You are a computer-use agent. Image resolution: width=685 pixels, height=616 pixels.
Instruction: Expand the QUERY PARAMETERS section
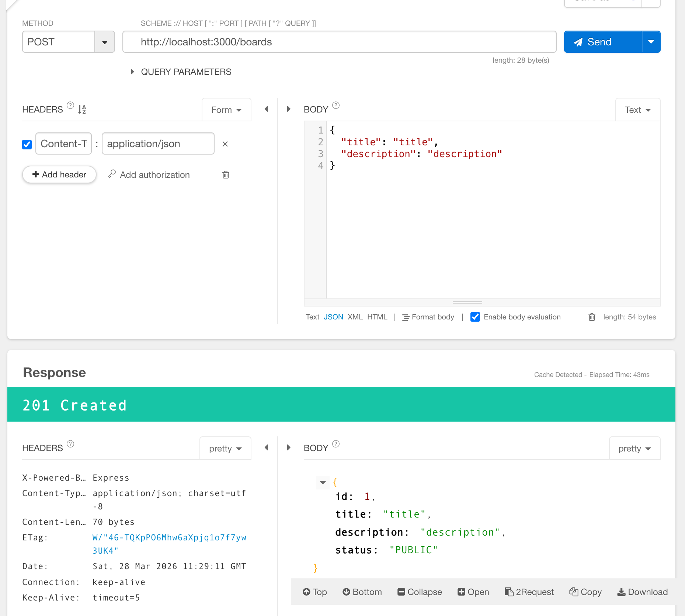132,72
